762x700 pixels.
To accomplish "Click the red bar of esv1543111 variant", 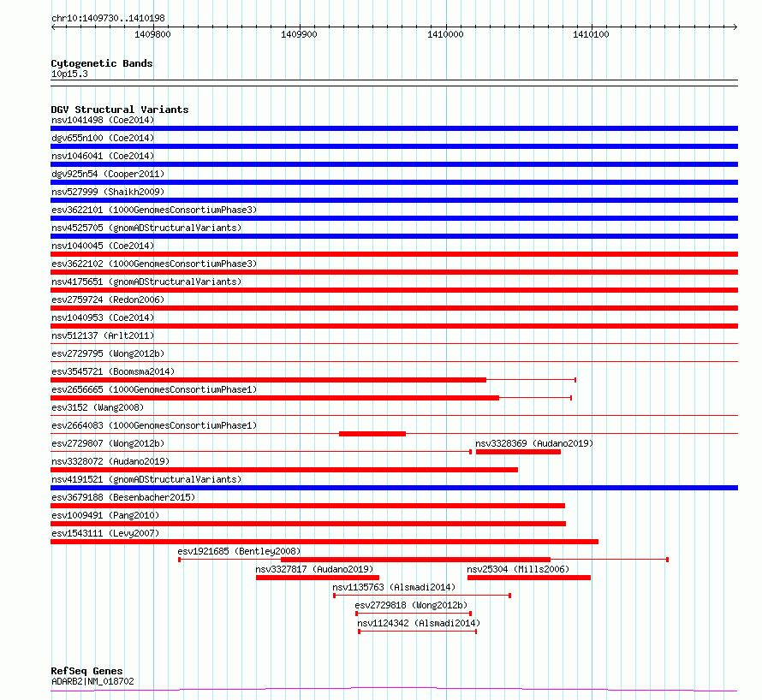I will pyautogui.click(x=324, y=542).
